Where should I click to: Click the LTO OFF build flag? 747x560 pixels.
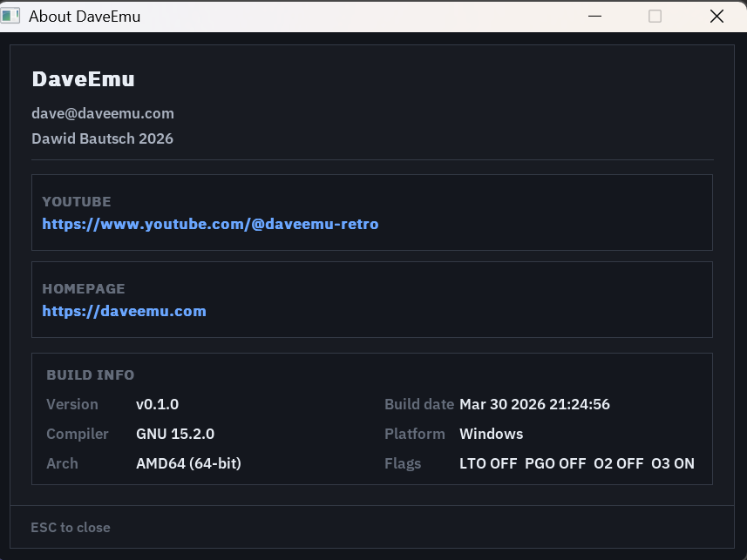[488, 463]
